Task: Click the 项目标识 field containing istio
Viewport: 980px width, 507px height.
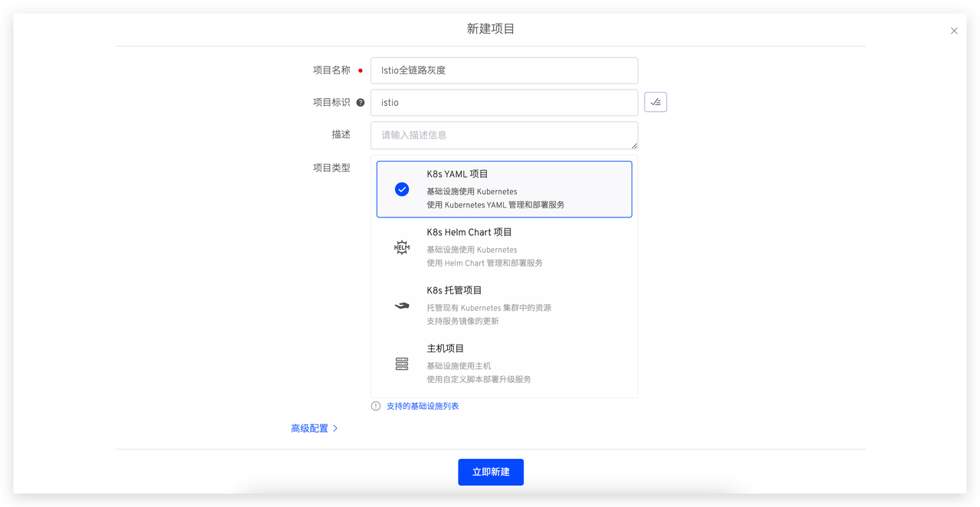Action: 504,102
